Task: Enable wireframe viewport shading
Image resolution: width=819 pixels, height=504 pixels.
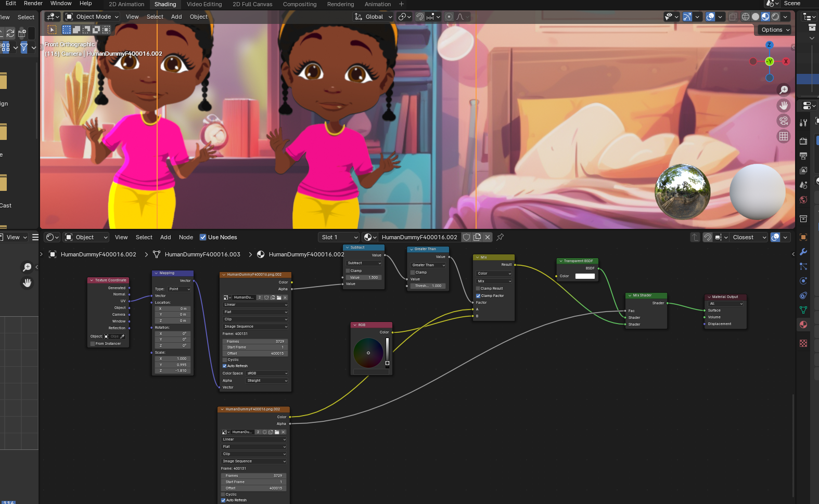Action: 746,17
